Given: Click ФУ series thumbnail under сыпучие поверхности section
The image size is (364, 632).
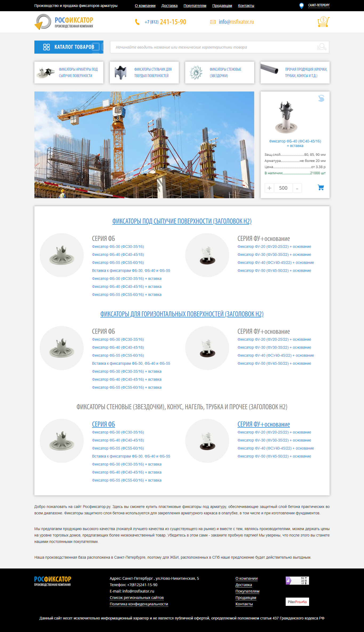Looking at the screenshot, I should click(207, 255).
